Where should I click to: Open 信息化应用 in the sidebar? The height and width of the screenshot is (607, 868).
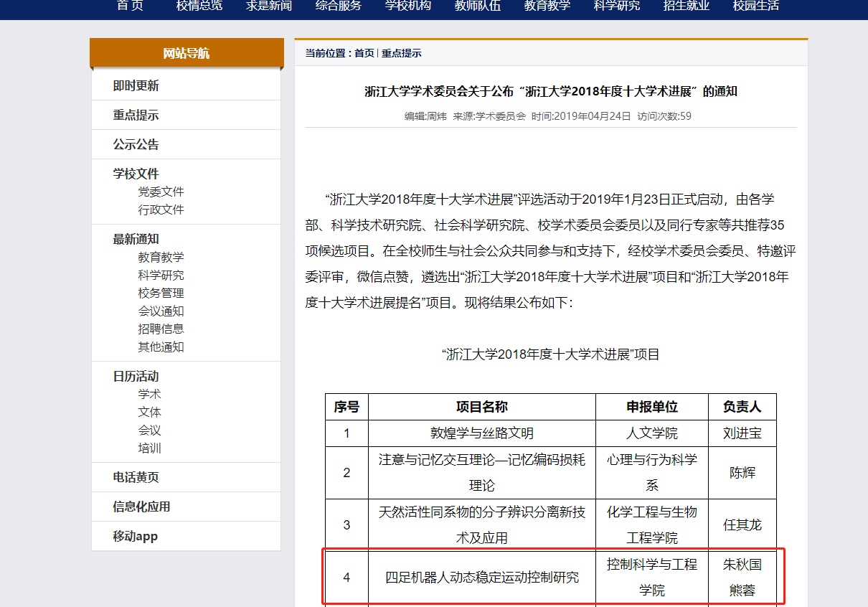click(x=141, y=507)
